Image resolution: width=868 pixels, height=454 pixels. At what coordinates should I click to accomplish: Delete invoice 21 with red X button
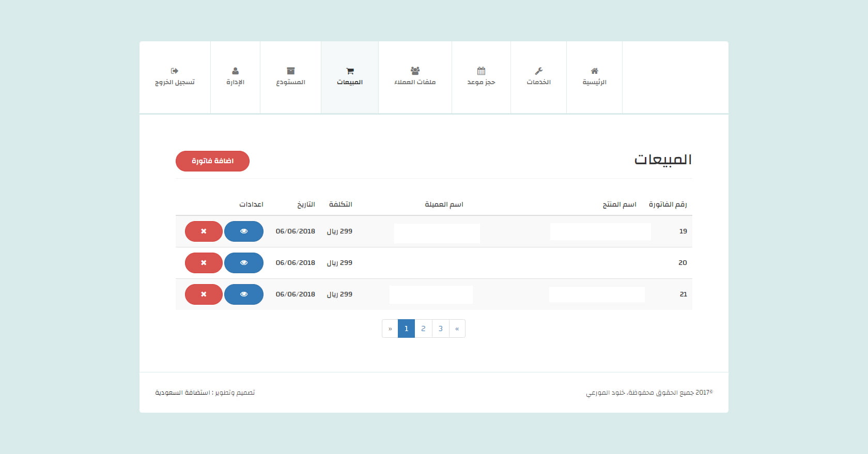[204, 294]
